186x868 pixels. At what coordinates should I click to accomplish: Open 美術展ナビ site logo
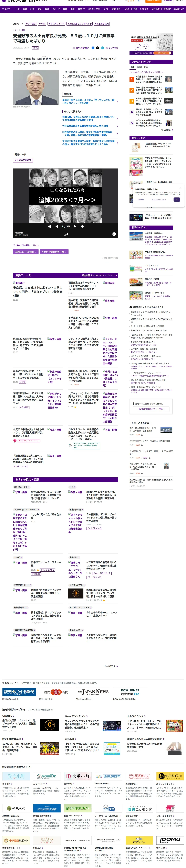[x=139, y=776]
